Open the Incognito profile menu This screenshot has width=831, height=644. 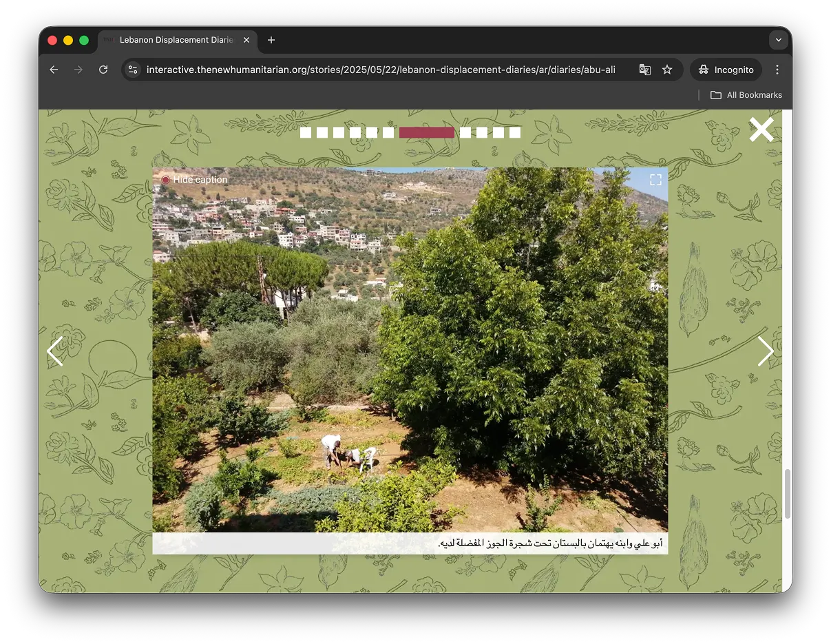tap(726, 70)
